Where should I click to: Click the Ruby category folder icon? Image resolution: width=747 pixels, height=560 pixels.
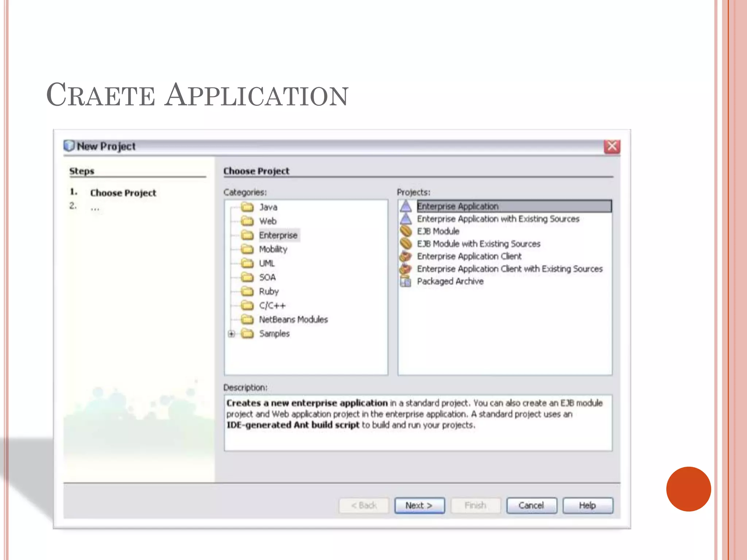(x=248, y=291)
